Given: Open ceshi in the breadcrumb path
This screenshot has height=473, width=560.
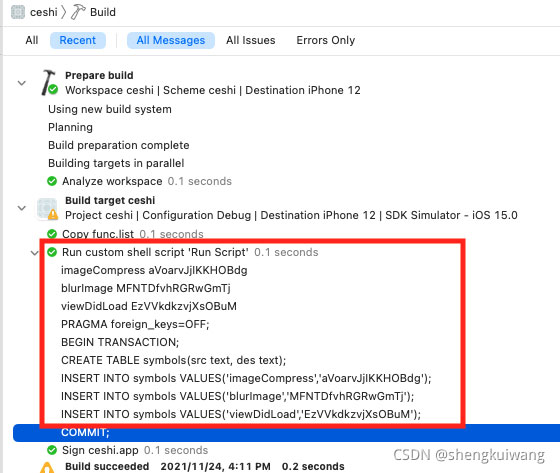Looking at the screenshot, I should (x=44, y=12).
